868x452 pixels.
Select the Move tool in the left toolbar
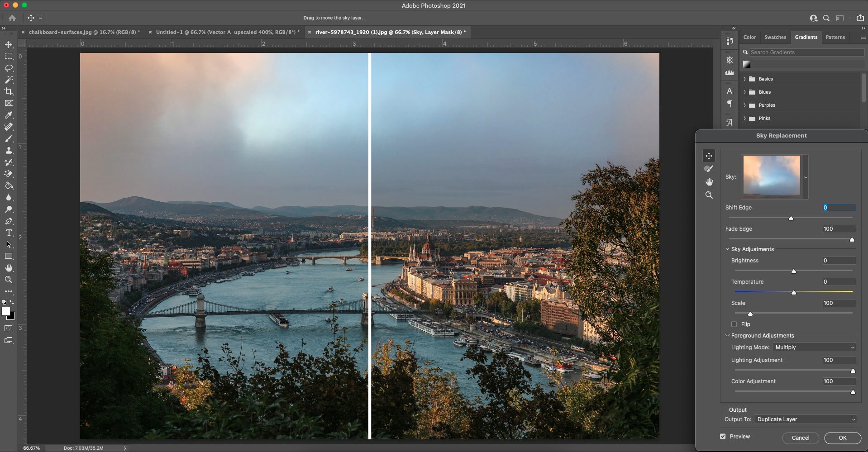(x=9, y=44)
